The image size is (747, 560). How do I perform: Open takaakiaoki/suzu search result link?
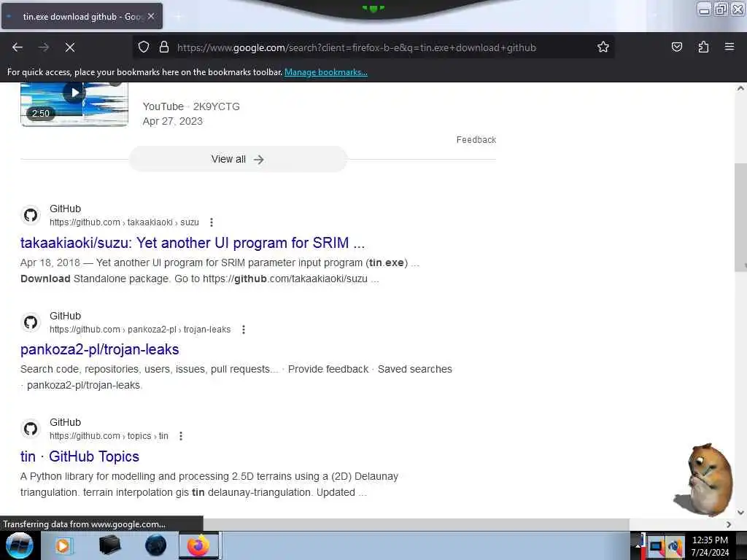click(193, 243)
